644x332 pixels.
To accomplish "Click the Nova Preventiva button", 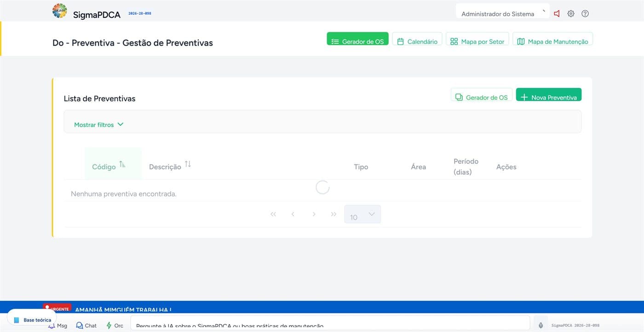I will pyautogui.click(x=549, y=95).
